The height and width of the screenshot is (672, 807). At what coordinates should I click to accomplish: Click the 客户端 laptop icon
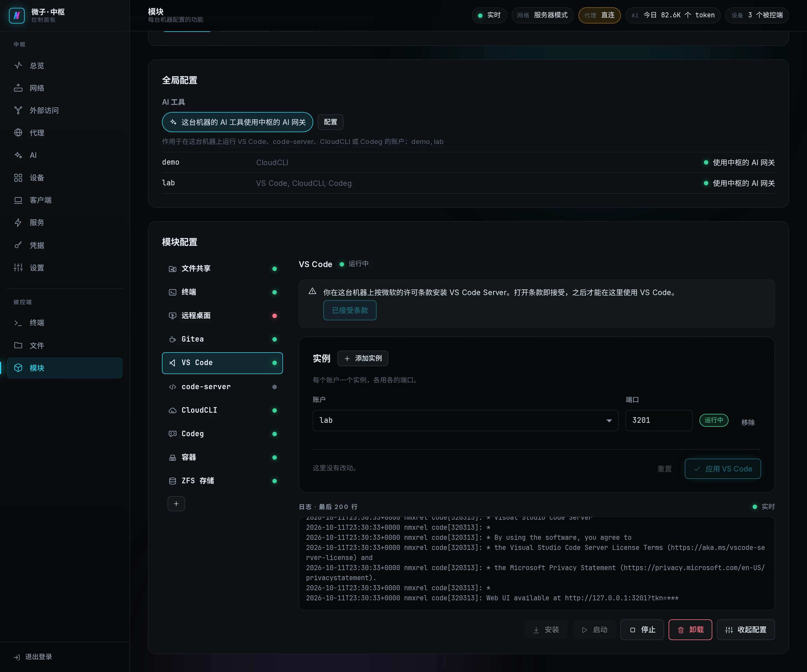(x=18, y=200)
